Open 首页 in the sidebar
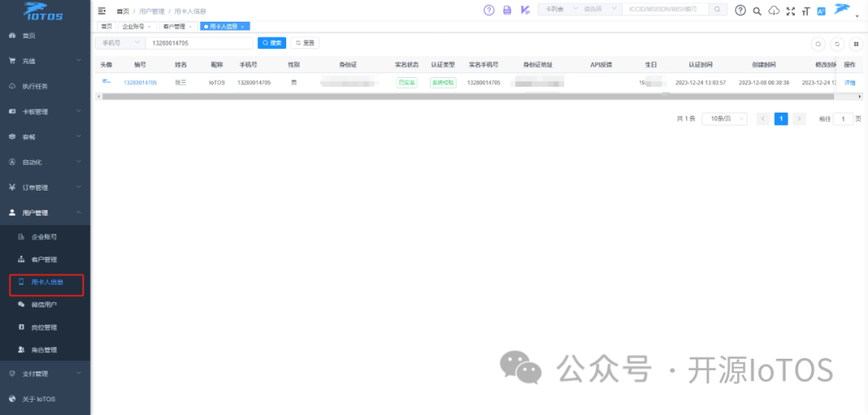Viewport: 868px width, 415px height. 45,35
